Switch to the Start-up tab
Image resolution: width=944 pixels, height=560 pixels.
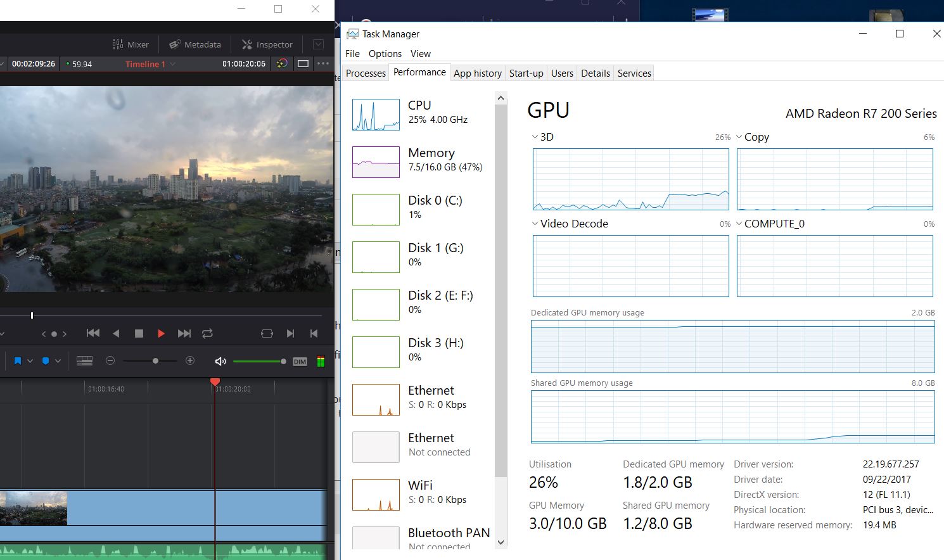pyautogui.click(x=526, y=73)
